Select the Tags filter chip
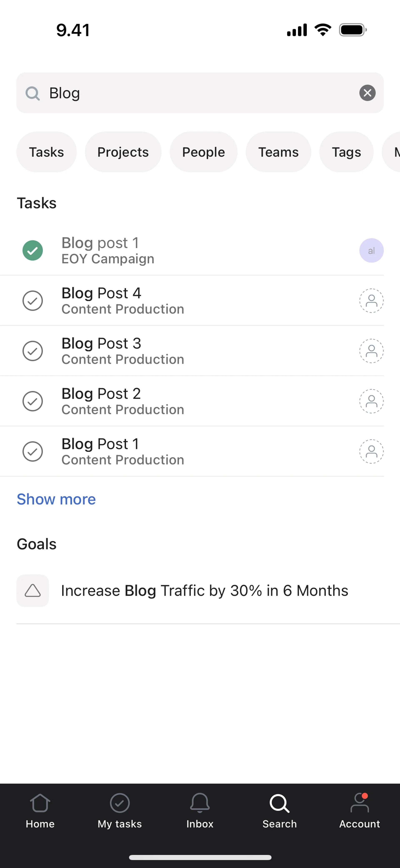This screenshot has height=868, width=400. pos(346,152)
